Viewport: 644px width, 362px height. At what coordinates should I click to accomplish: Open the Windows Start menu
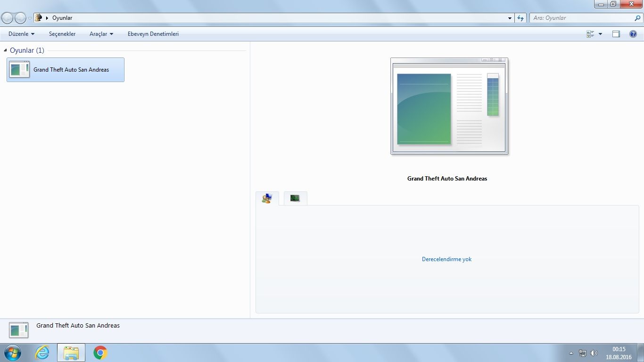pyautogui.click(x=12, y=353)
